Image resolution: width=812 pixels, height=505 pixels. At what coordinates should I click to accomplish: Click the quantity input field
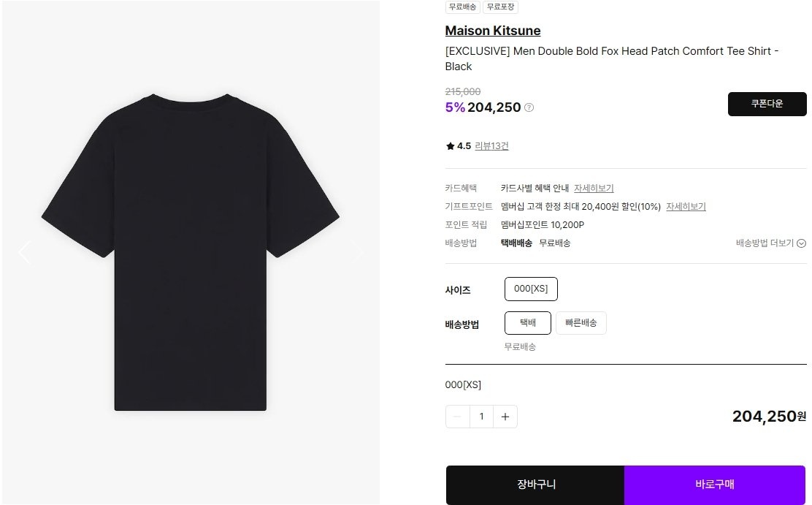482,417
